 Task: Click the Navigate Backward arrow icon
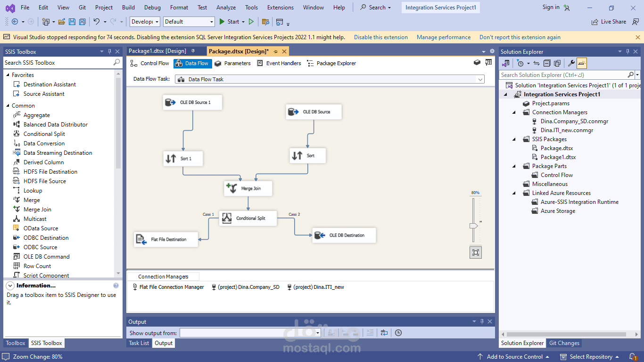coord(15,22)
